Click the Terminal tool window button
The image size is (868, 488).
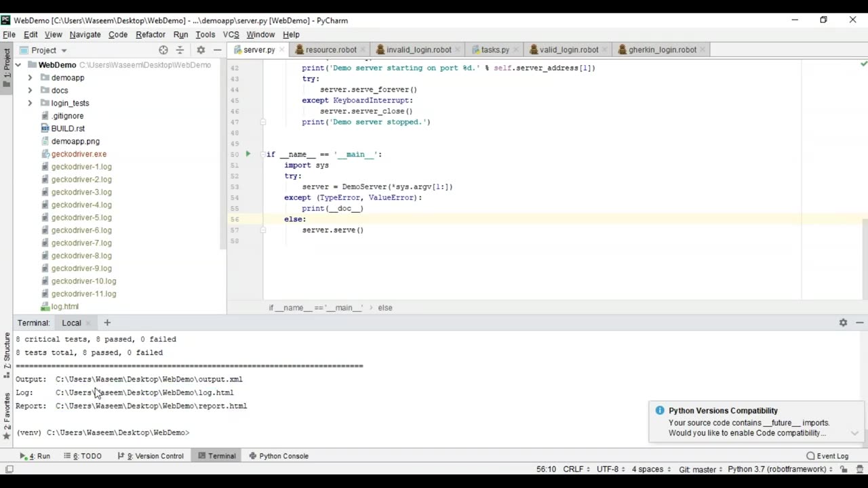[217, 456]
